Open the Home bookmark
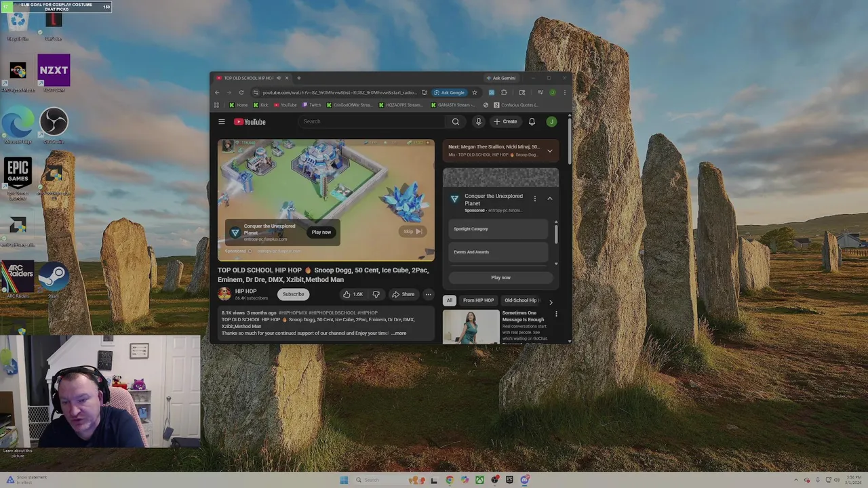This screenshot has width=868, height=488. tap(239, 105)
